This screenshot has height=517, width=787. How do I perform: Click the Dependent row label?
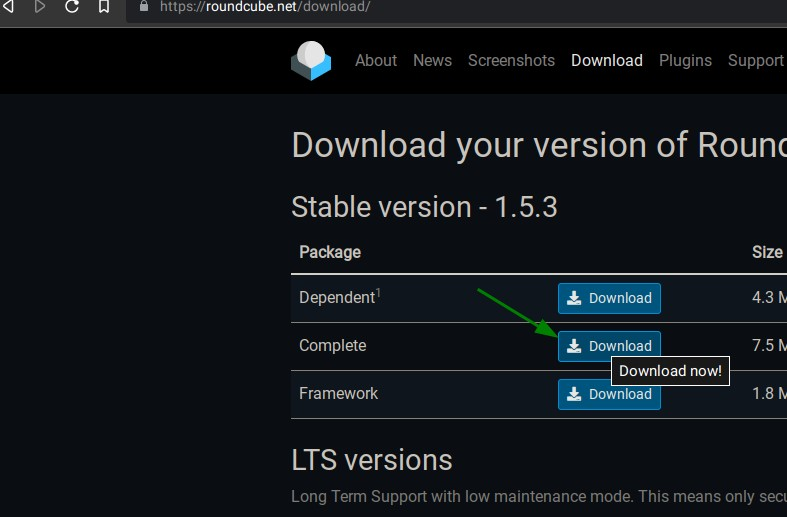[337, 298]
